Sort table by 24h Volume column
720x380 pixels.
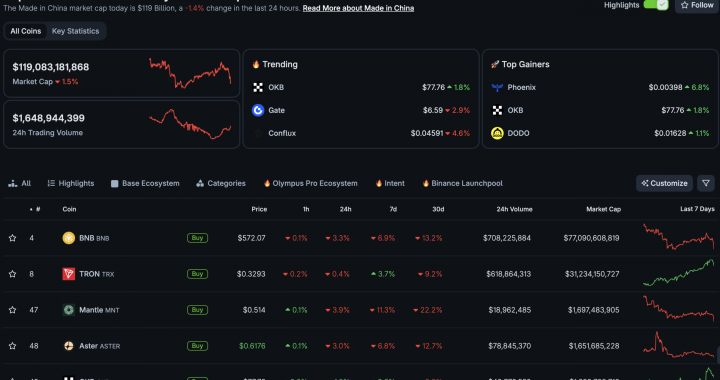[x=514, y=209]
